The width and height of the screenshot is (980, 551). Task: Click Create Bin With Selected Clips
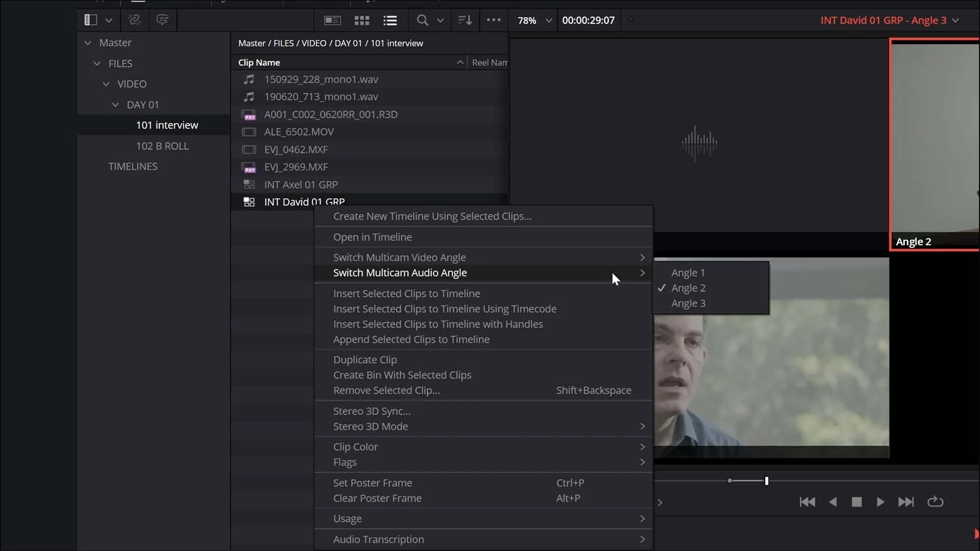[402, 374]
